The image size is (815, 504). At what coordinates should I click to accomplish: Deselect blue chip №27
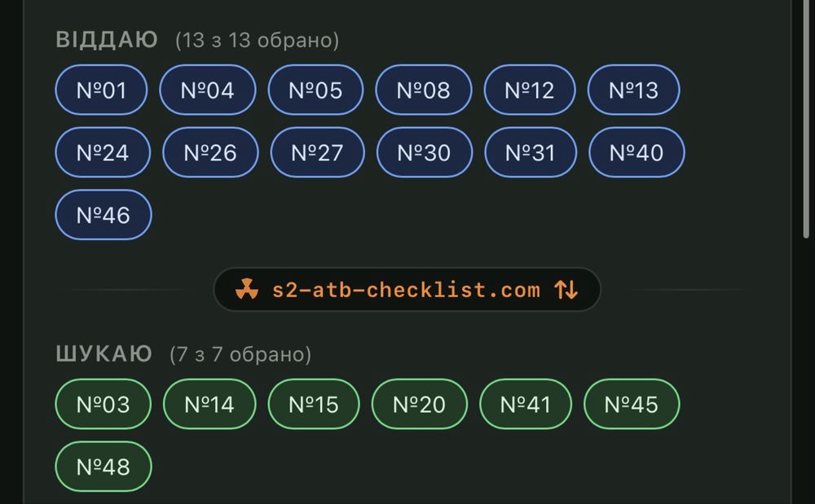click(318, 152)
